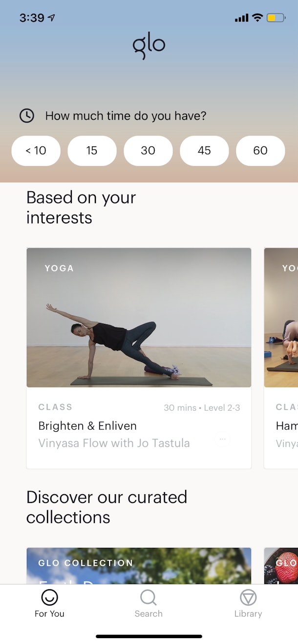Tap the clock icon beside time question
Screen dimensions: 298x644
coord(27,116)
